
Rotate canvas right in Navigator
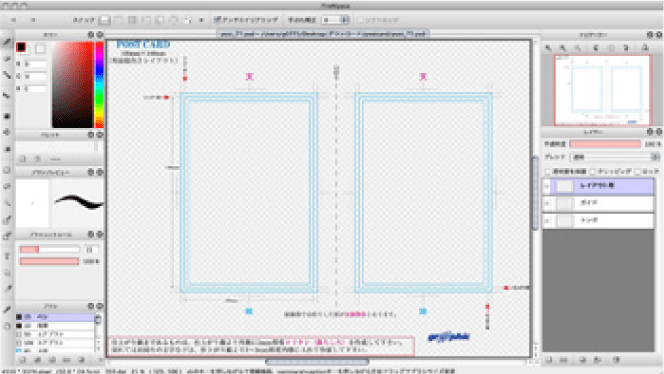tap(626, 48)
